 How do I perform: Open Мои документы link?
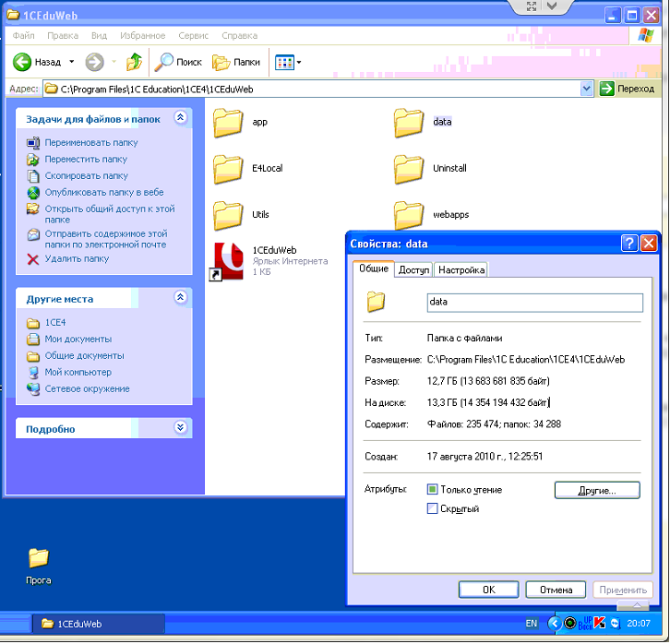tap(78, 340)
